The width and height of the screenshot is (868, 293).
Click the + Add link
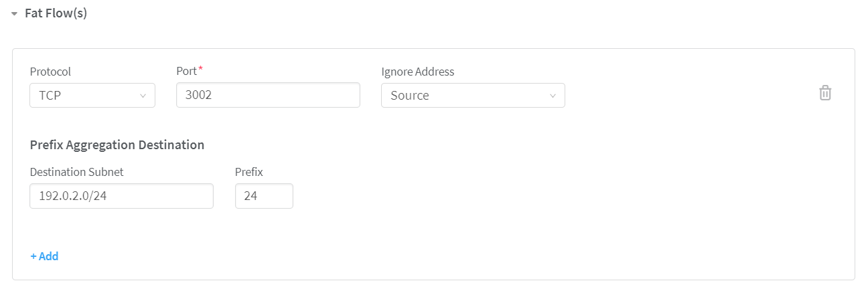[44, 256]
